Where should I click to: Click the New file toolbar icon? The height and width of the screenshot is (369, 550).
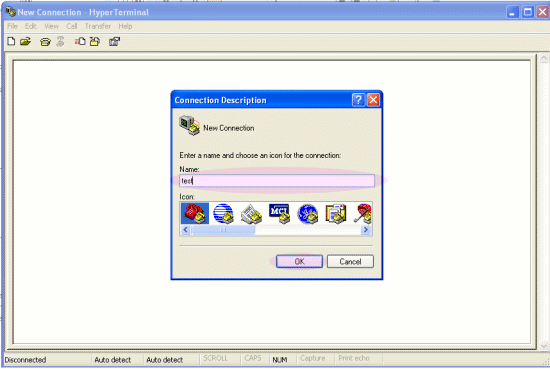(11, 41)
